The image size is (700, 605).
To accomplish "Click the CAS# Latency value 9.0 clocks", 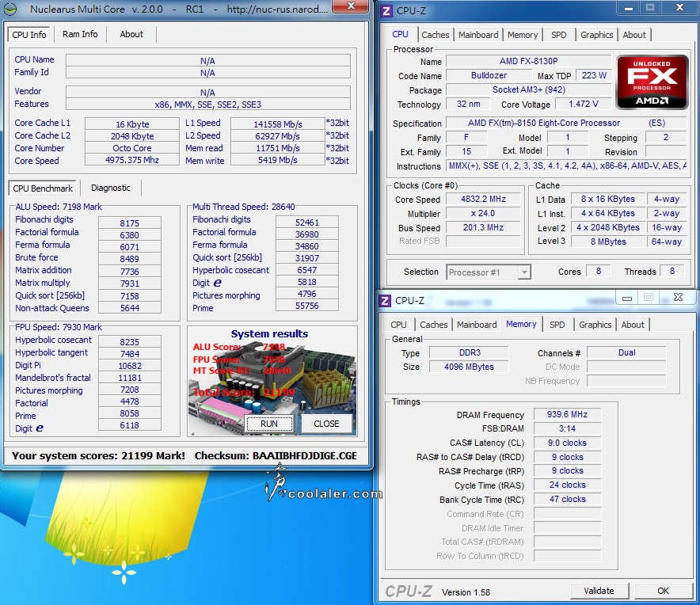I will [567, 443].
